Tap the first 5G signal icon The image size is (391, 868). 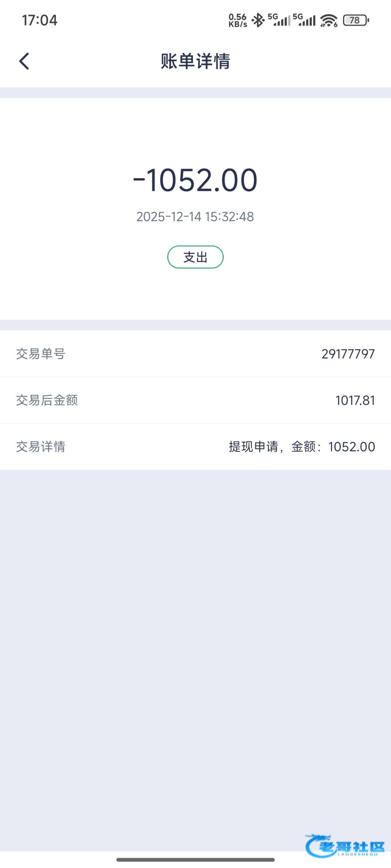point(279,20)
